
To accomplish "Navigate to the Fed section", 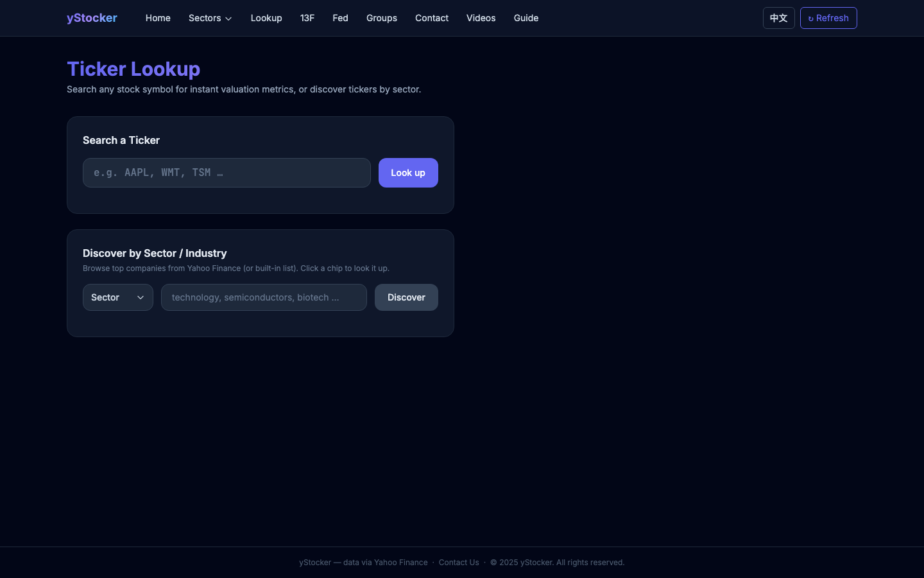I will 340,18.
